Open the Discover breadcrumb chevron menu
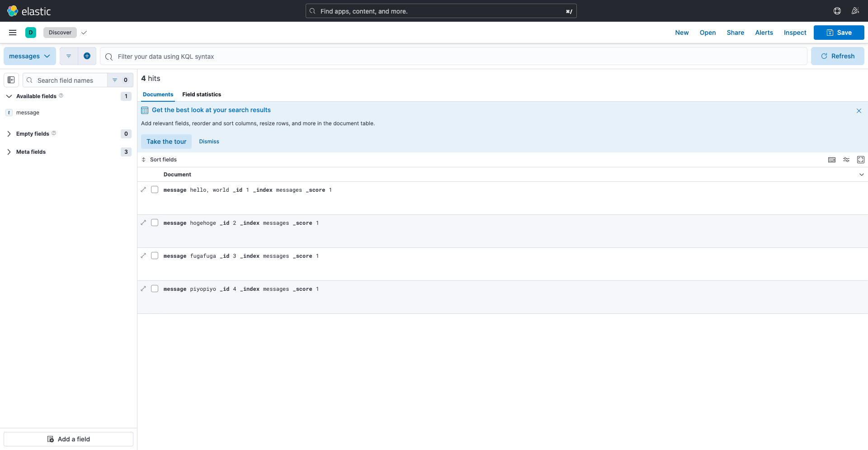Image resolution: width=868 pixels, height=450 pixels. pyautogui.click(x=84, y=33)
